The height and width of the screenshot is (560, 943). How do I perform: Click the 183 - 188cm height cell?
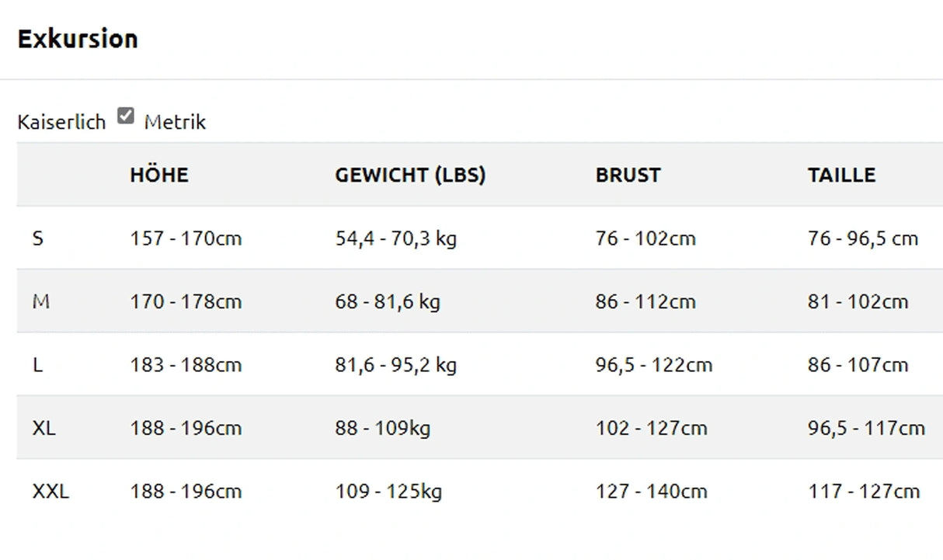click(x=186, y=364)
